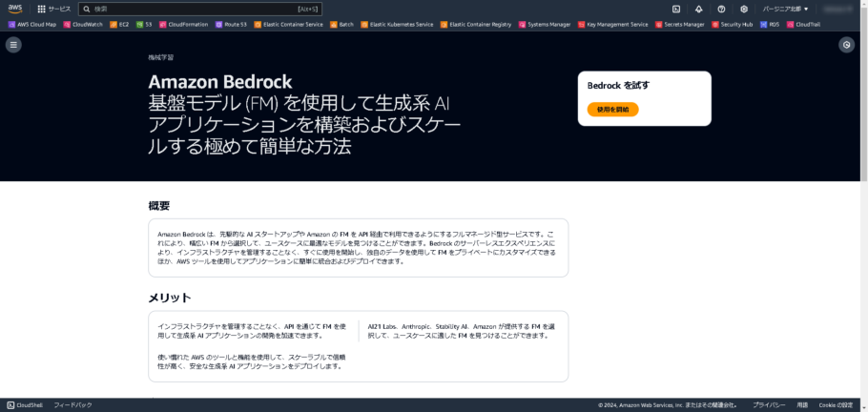Screen dimensions: 868x412
Task: Open the round info panel icon at right
Action: click(x=846, y=45)
